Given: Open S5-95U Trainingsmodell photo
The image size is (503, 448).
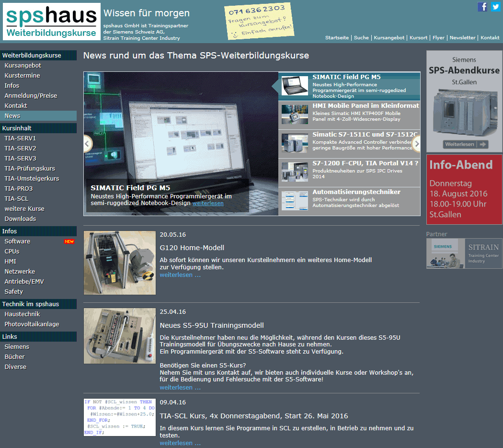Looking at the screenshot, I should (x=120, y=336).
